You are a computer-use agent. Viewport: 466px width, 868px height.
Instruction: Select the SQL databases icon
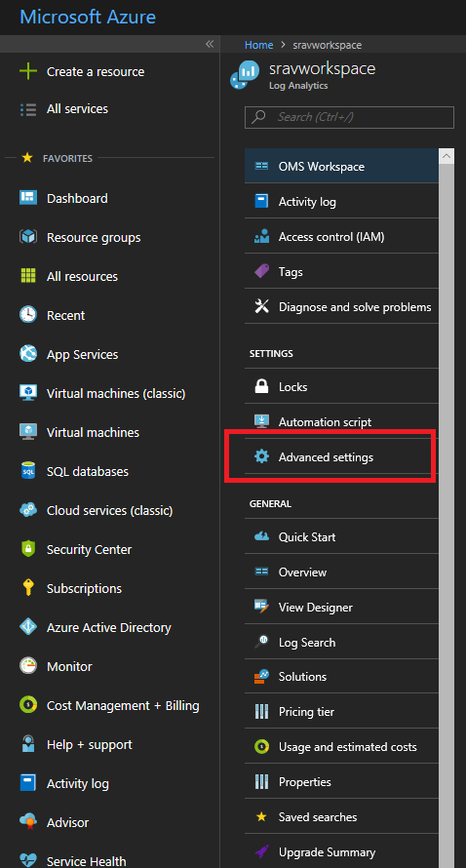pyautogui.click(x=27, y=471)
